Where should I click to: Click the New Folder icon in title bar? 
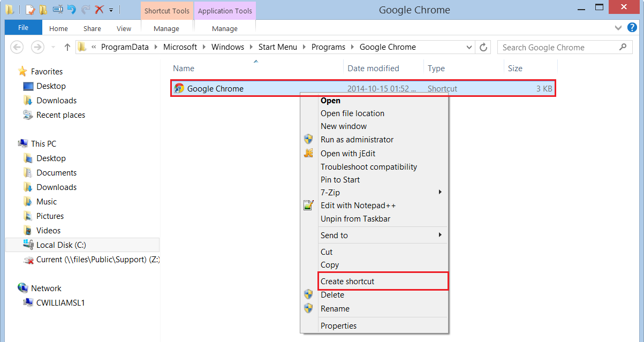[x=43, y=10]
